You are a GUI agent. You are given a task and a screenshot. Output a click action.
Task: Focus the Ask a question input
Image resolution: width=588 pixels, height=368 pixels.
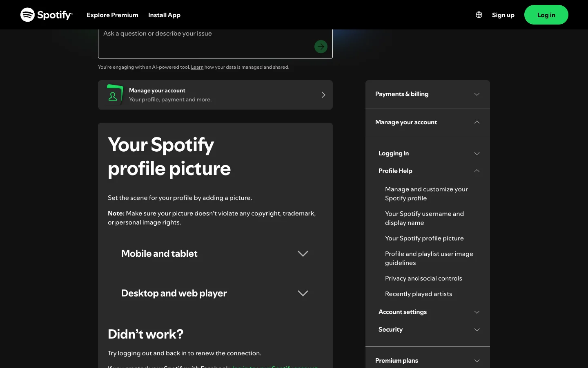pyautogui.click(x=215, y=43)
